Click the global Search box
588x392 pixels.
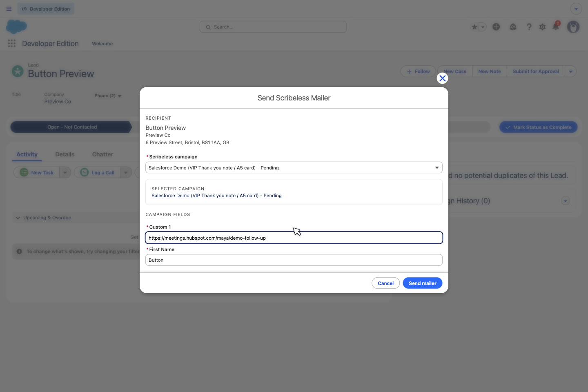tap(273, 27)
